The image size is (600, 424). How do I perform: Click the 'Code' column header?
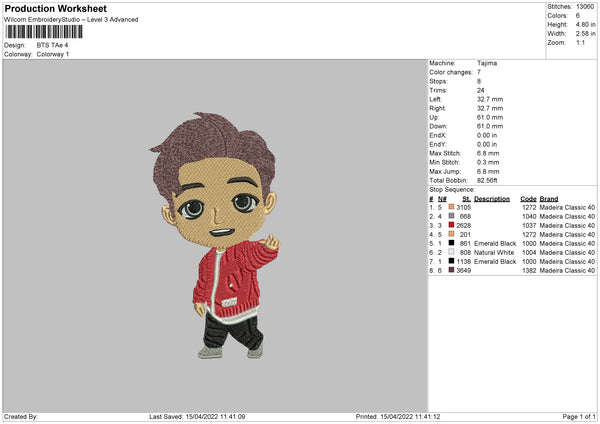pyautogui.click(x=528, y=199)
